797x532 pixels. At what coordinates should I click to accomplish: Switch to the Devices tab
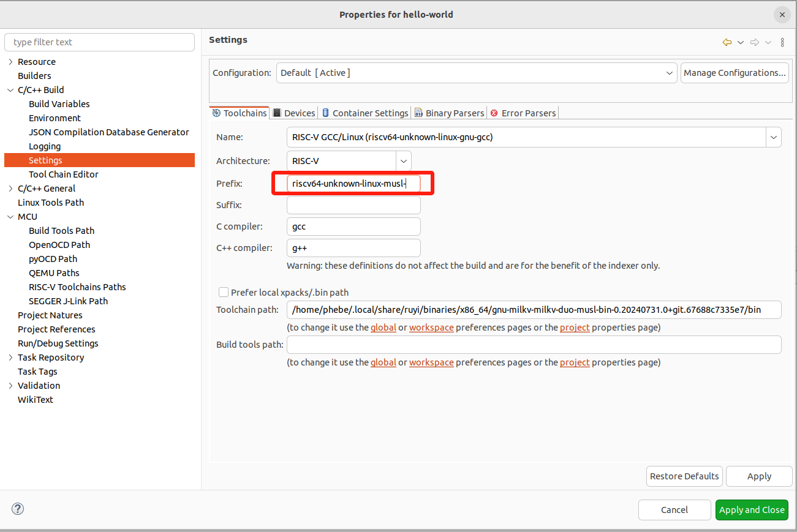point(294,113)
